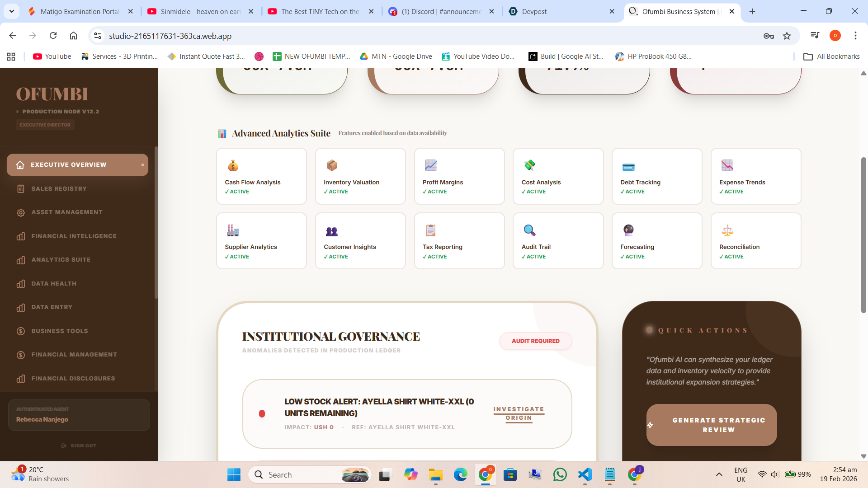Open the Debt Tracking credit card icon
This screenshot has width=868, height=488.
click(x=628, y=167)
